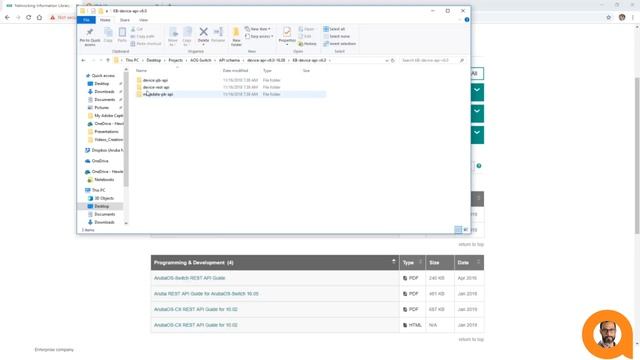The height and width of the screenshot is (360, 640).
Task: Create a New folder from ribbon
Action: click(236, 37)
